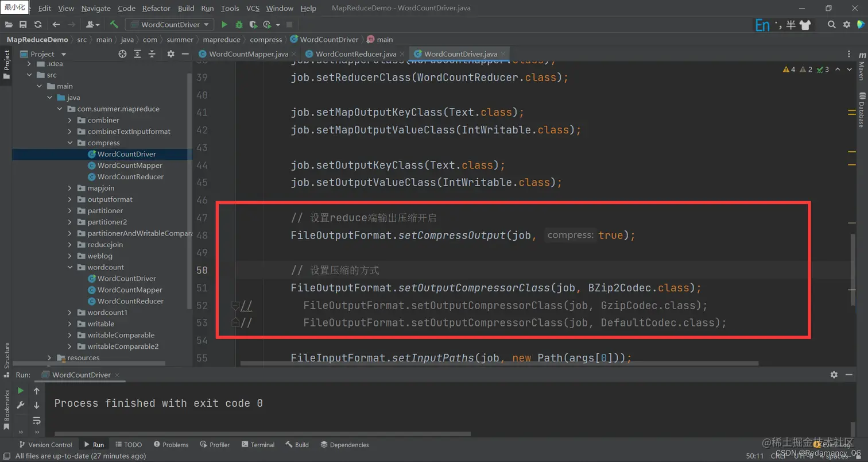Expand the combiner package in tree
Viewport: 868px width, 462px height.
70,120
